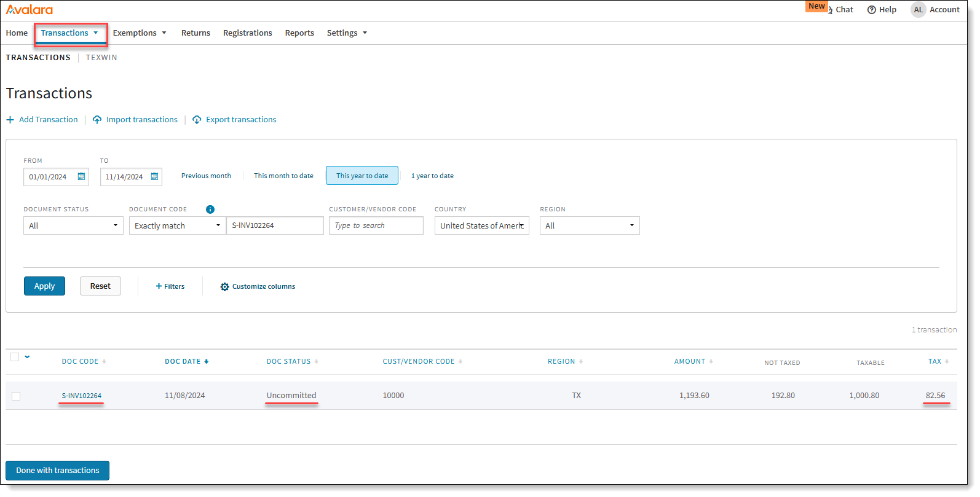The image size is (980, 497).
Task: Click the Customer/Vendor Code search field
Action: coord(376,226)
